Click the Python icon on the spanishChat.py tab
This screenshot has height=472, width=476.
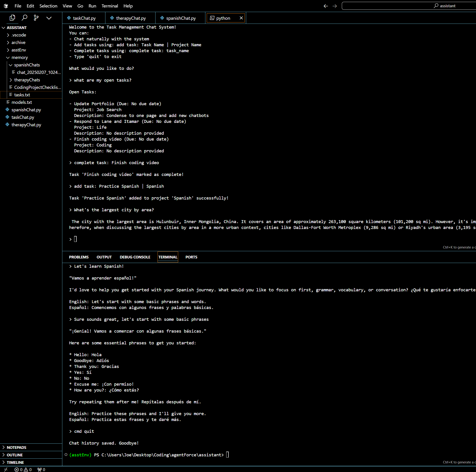tap(162, 18)
